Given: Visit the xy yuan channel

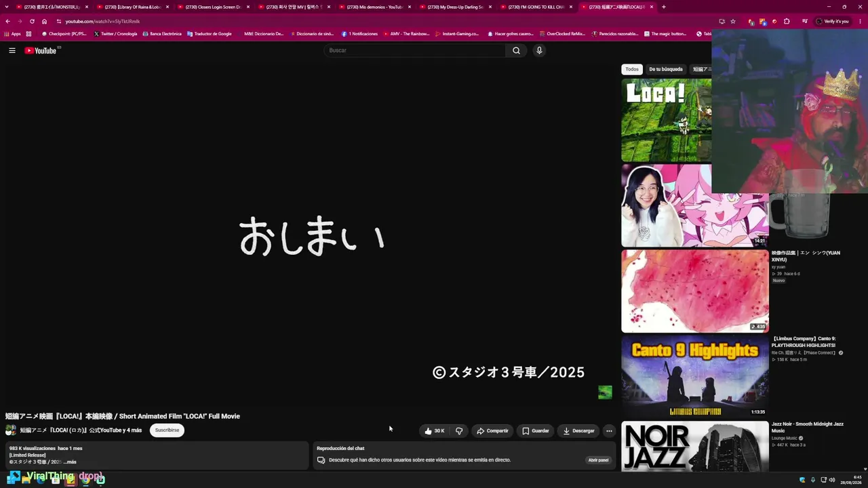Looking at the screenshot, I should pyautogui.click(x=778, y=267).
